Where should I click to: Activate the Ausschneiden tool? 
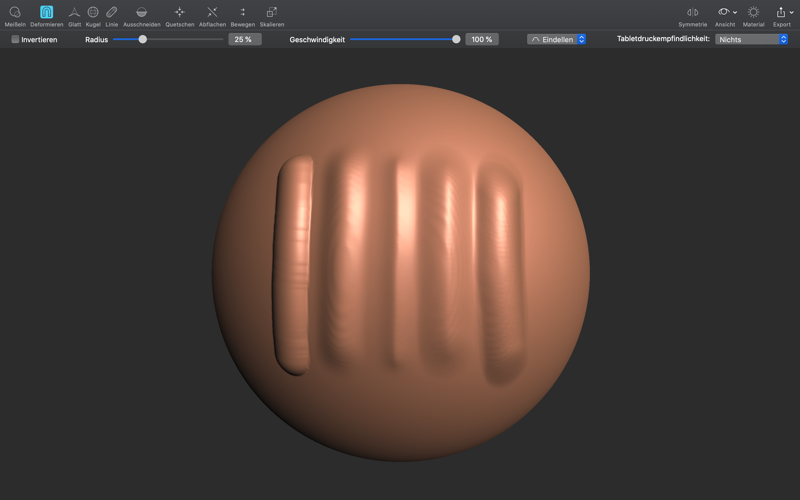coord(141,13)
